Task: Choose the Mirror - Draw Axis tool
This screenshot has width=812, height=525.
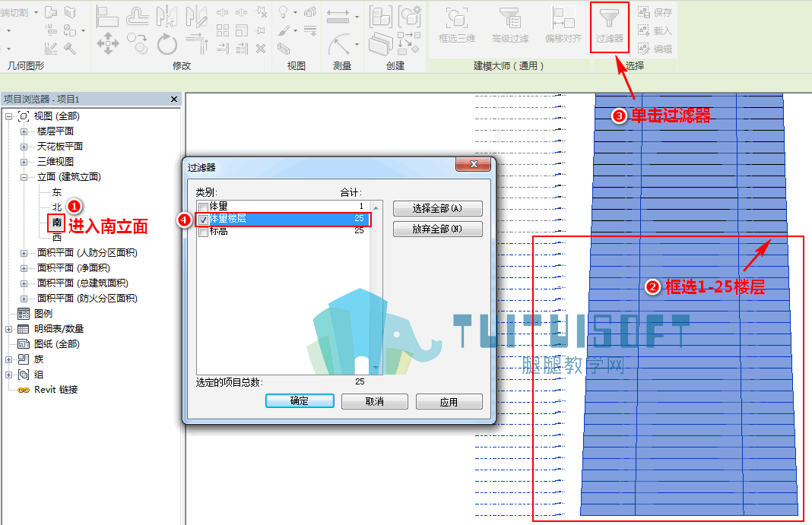Action: pyautogui.click(x=197, y=17)
